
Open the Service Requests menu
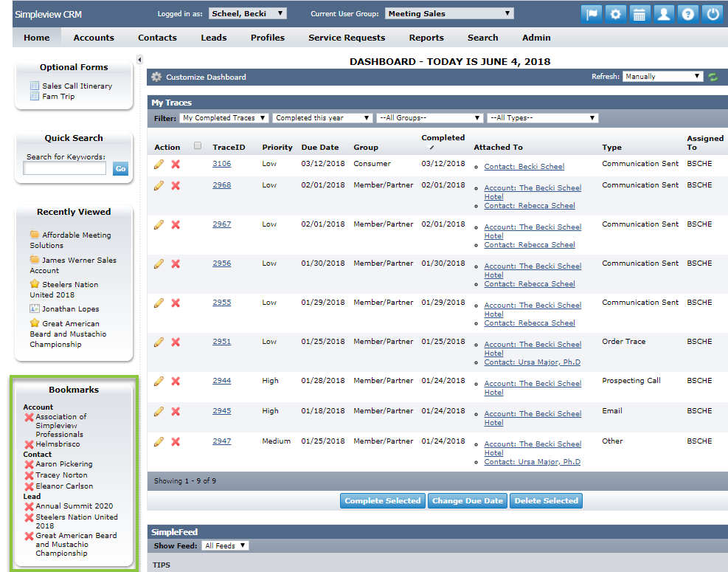tap(347, 38)
